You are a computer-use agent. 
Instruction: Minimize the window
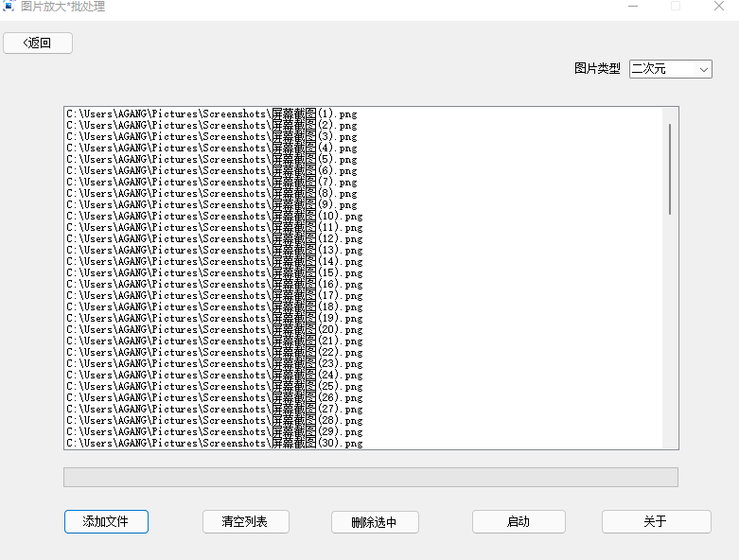(x=632, y=7)
